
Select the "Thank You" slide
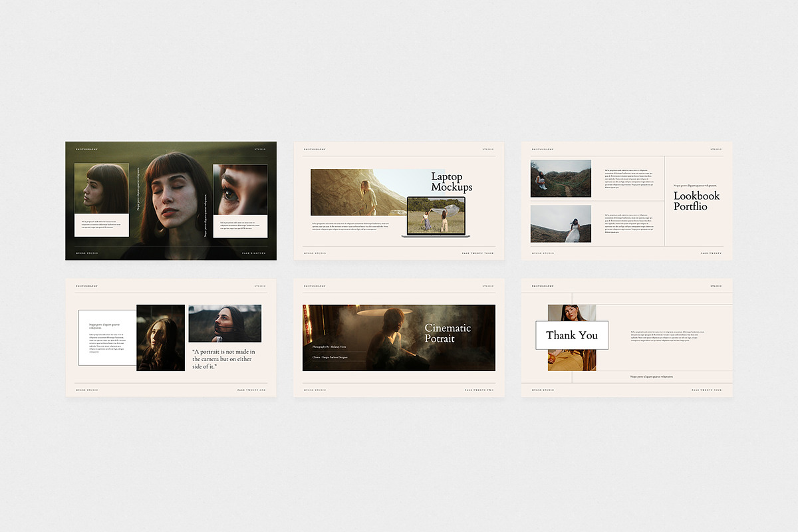(627, 338)
